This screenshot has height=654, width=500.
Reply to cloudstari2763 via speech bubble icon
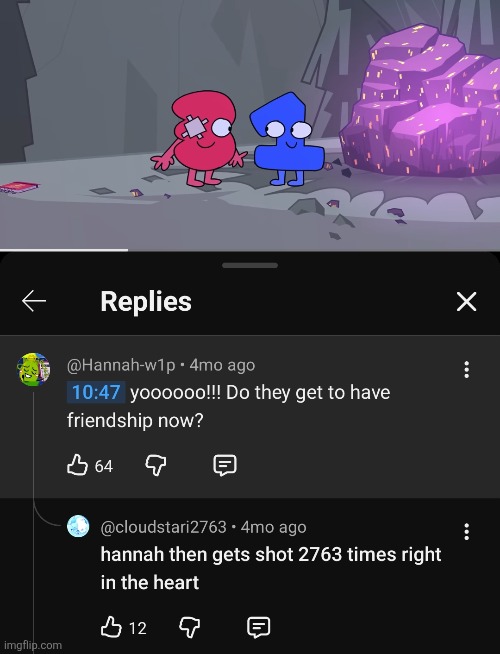259,627
